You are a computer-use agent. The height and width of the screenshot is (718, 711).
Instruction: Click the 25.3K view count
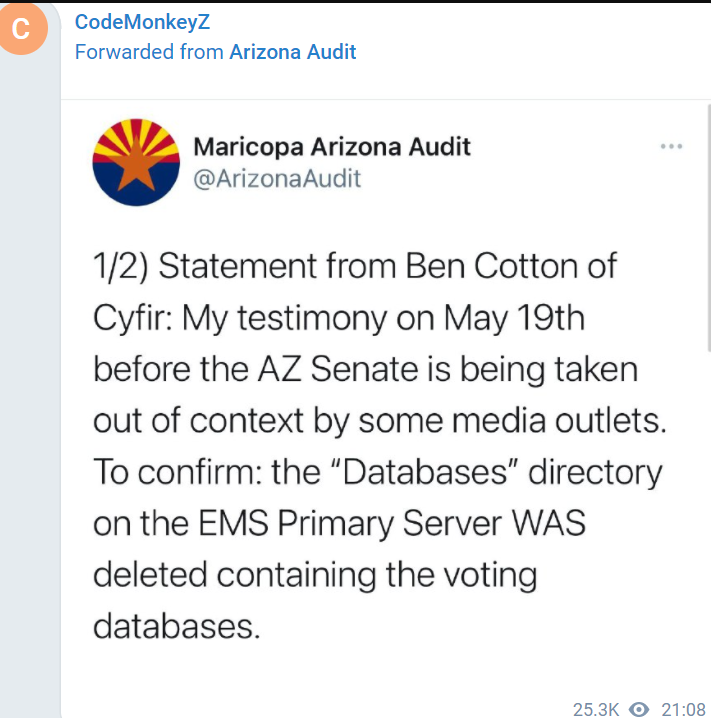(x=596, y=709)
